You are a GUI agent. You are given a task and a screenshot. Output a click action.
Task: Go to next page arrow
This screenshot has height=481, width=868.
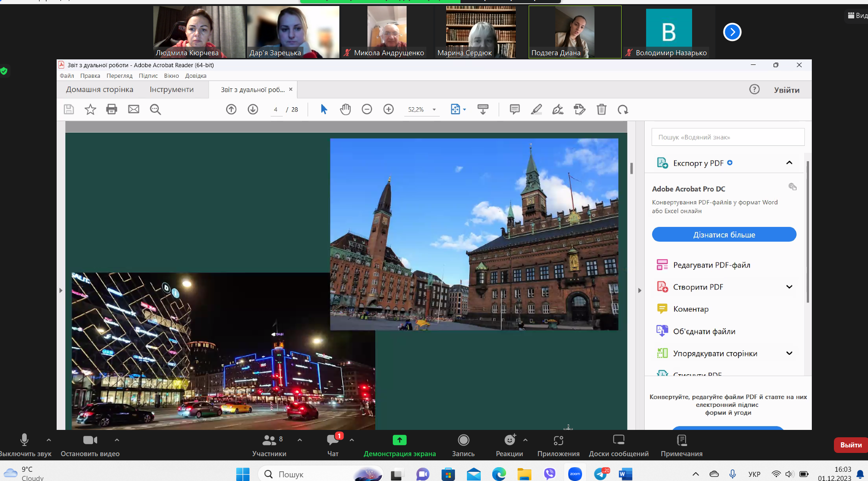click(x=253, y=109)
